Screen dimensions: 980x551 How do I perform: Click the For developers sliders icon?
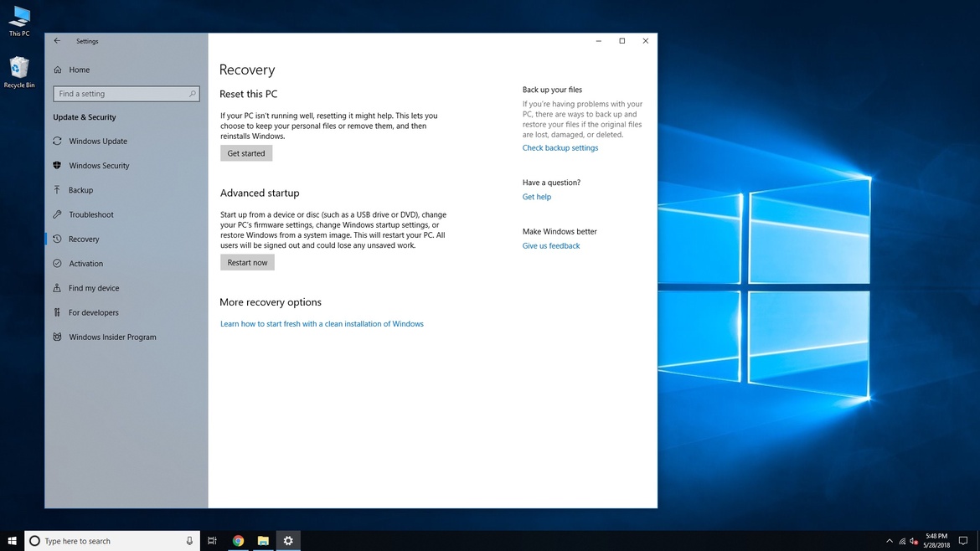click(57, 312)
